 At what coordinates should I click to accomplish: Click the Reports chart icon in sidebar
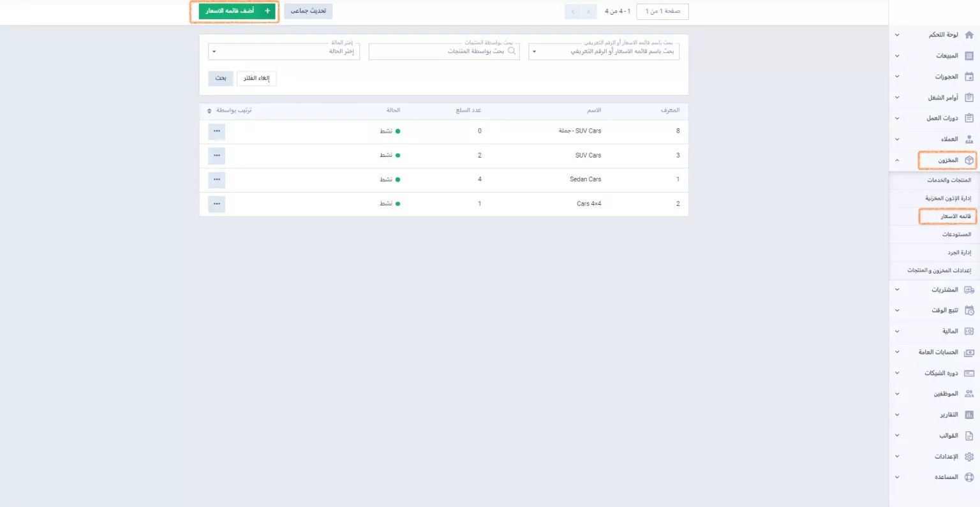[969, 415]
